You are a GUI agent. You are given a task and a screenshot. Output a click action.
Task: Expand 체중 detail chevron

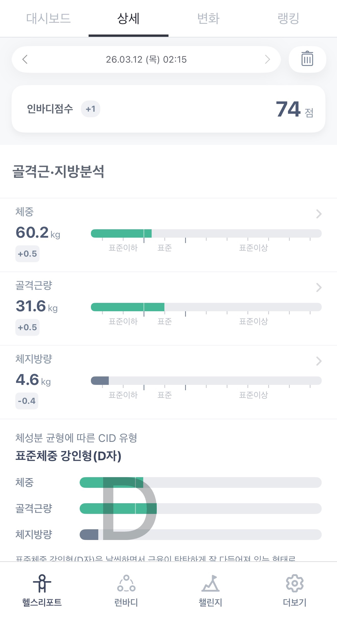point(319,214)
